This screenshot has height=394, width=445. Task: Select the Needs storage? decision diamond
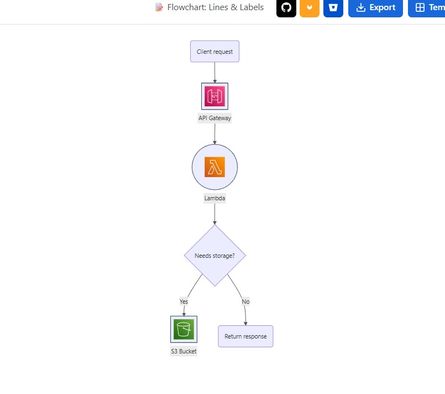(x=215, y=255)
